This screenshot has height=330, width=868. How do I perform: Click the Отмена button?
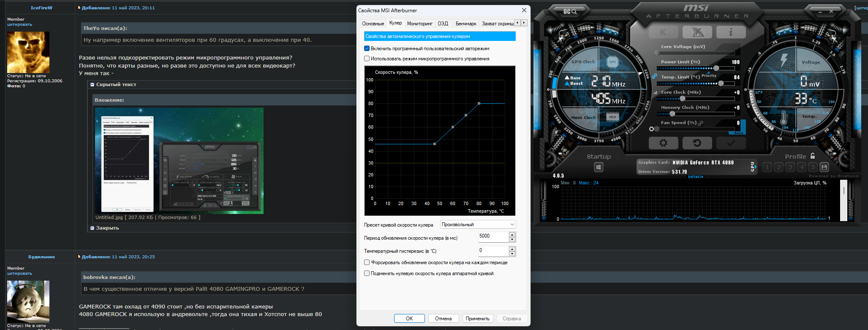point(444,319)
